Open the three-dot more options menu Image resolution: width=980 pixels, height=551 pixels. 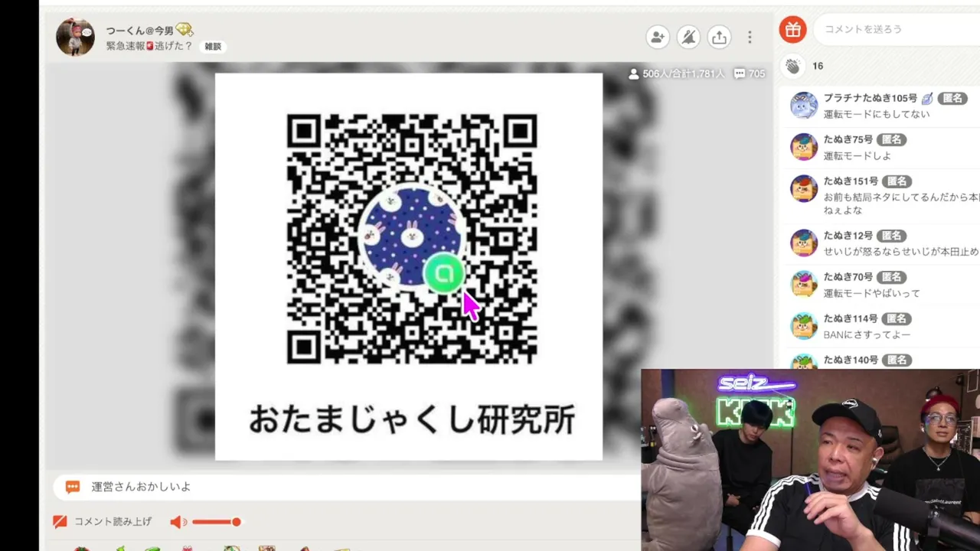click(x=750, y=37)
